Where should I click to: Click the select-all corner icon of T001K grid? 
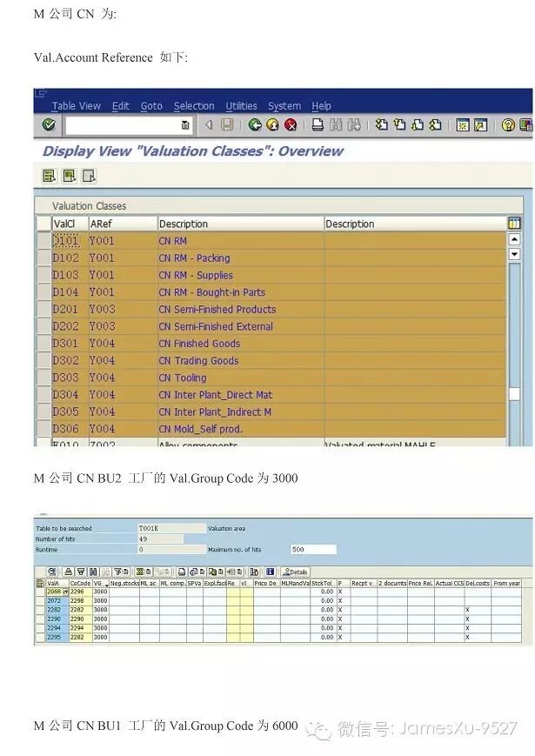click(41, 584)
